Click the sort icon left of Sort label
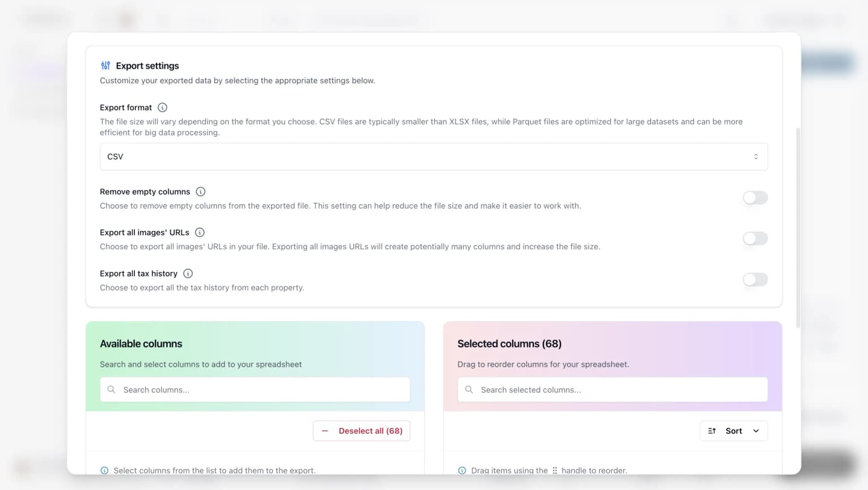 tap(712, 431)
